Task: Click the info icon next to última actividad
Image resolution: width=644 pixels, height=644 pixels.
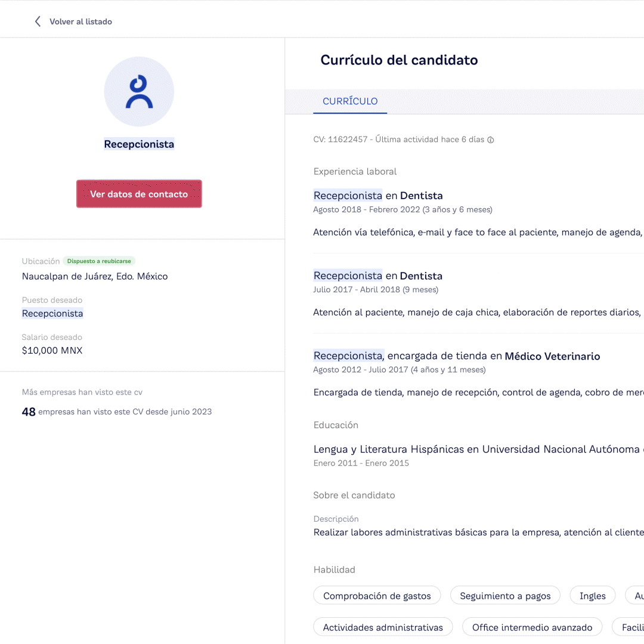Action: point(490,140)
